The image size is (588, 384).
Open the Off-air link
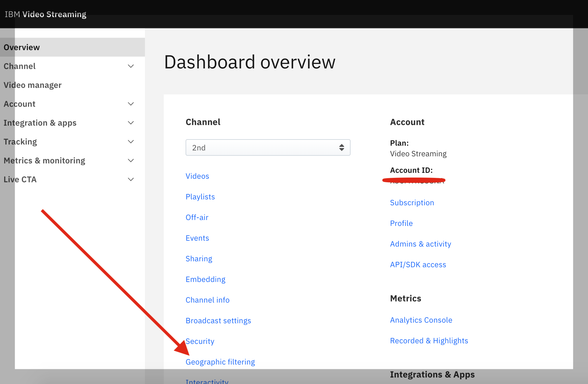(x=197, y=217)
